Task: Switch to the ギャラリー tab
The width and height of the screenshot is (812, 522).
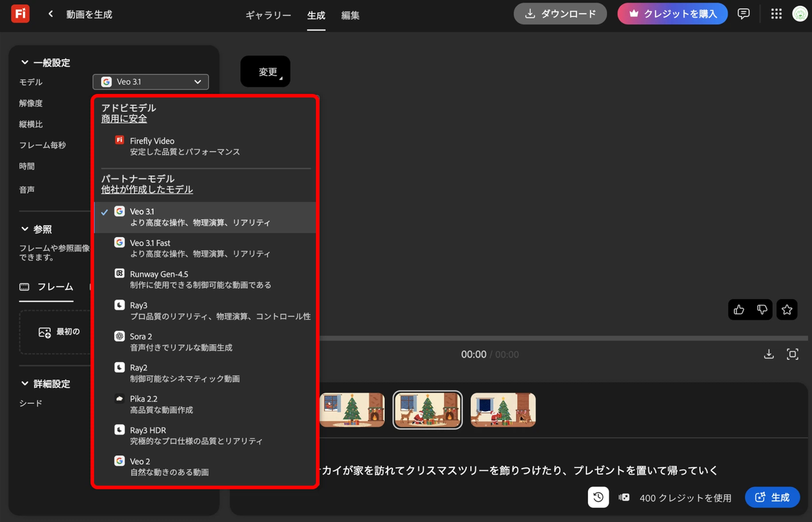Action: coord(269,15)
